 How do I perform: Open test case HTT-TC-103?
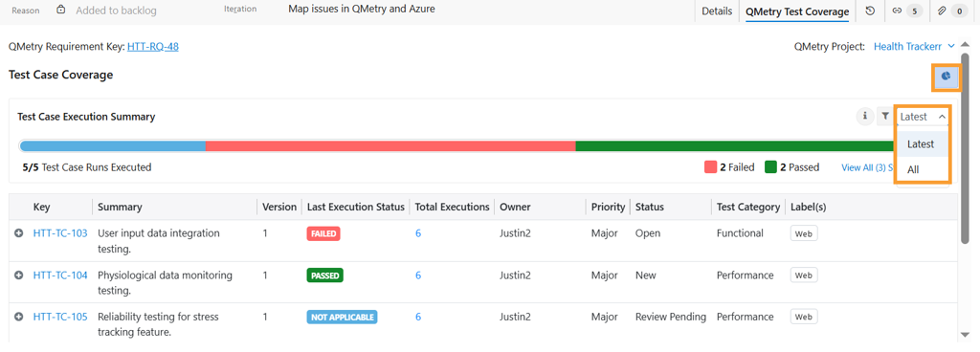click(x=60, y=232)
